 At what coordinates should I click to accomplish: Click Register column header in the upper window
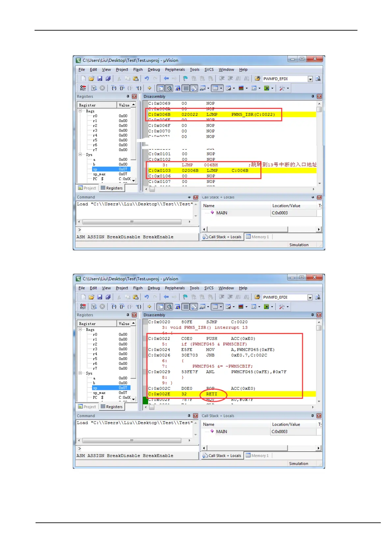click(x=97, y=105)
